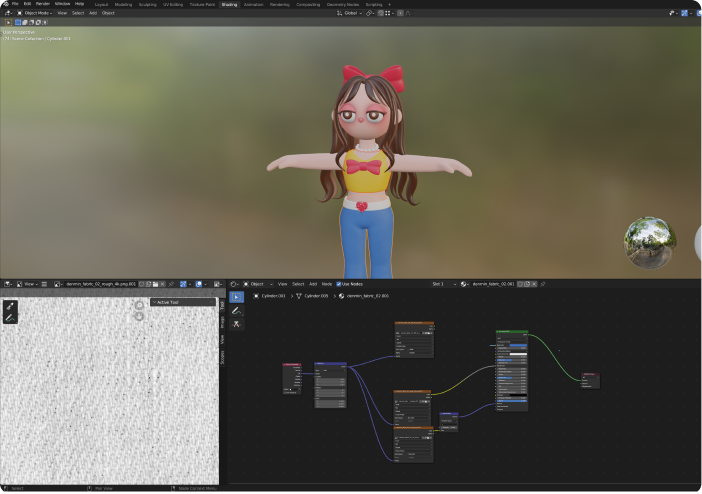Toggle fake user shield for the image
The width and height of the screenshot is (702, 494).
click(141, 284)
